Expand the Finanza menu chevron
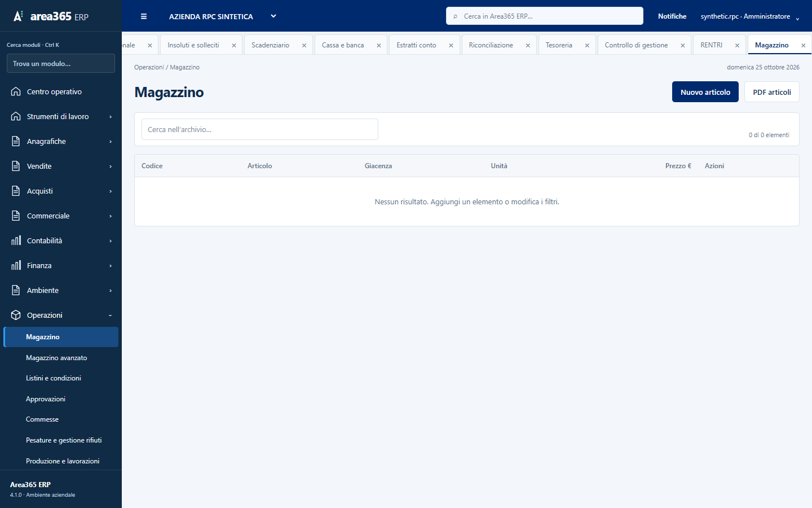The height and width of the screenshot is (508, 812). point(111,266)
